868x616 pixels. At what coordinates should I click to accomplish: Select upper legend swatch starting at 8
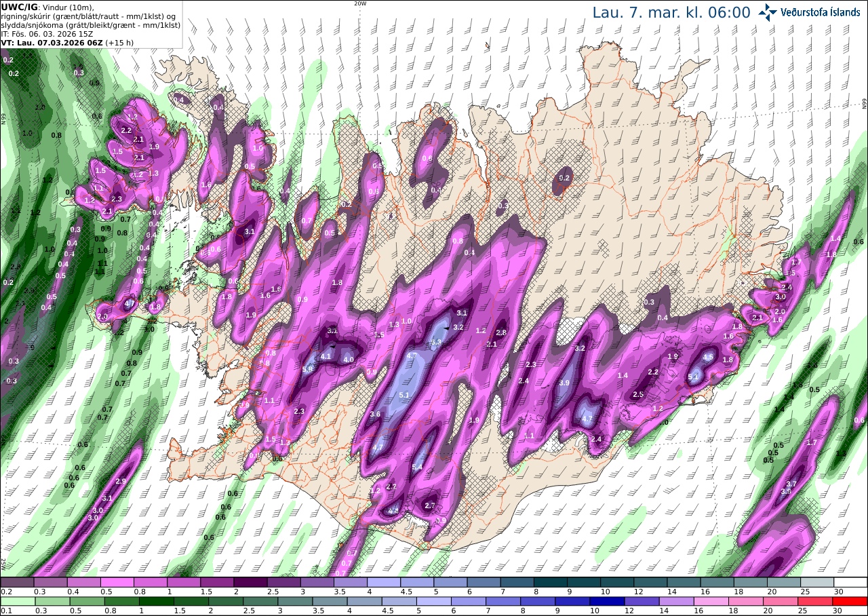[551, 582]
